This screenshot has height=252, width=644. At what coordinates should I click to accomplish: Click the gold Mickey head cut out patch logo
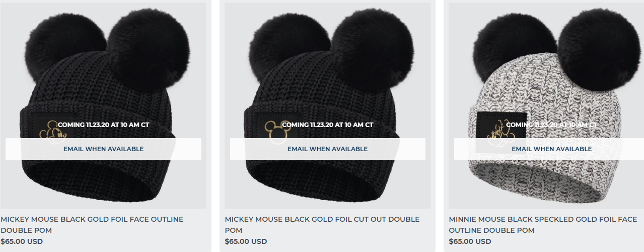(276, 132)
